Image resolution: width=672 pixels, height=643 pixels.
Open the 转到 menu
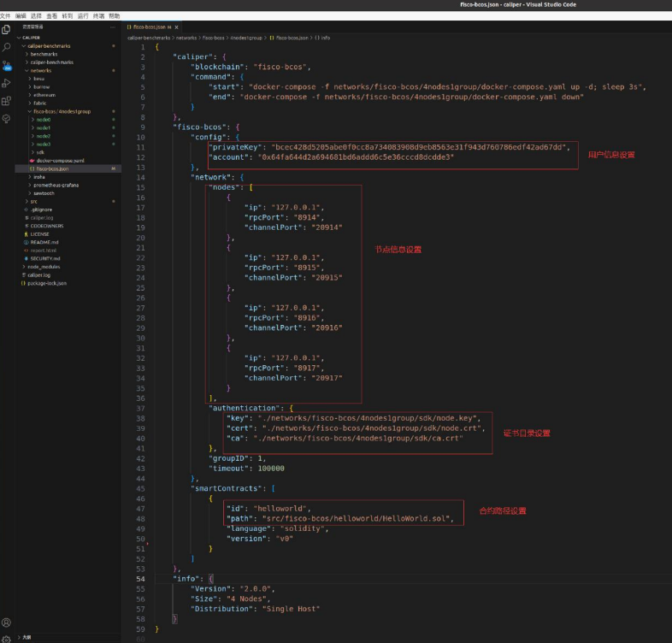coord(68,16)
